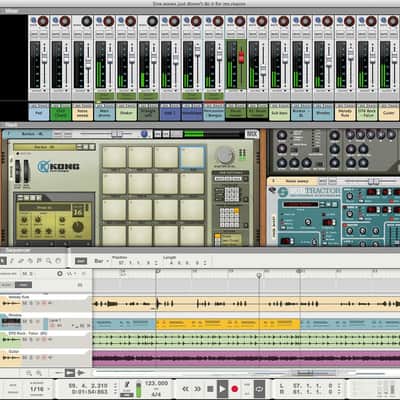This screenshot has height=400, width=400.
Task: Click the blue round button on Kong device header
Action: 144,134
